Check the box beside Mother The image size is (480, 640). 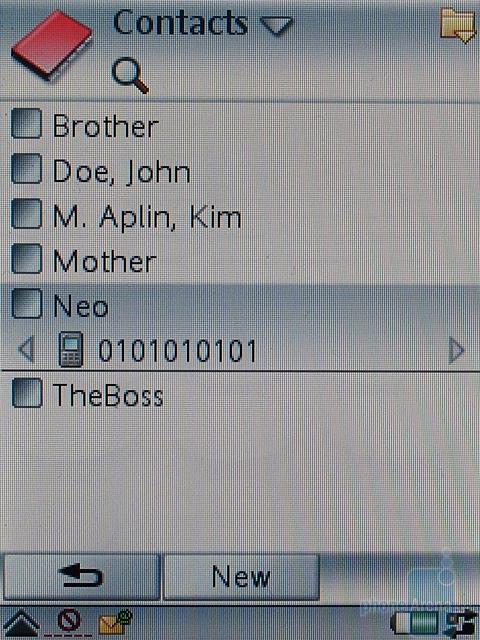click(x=27, y=258)
